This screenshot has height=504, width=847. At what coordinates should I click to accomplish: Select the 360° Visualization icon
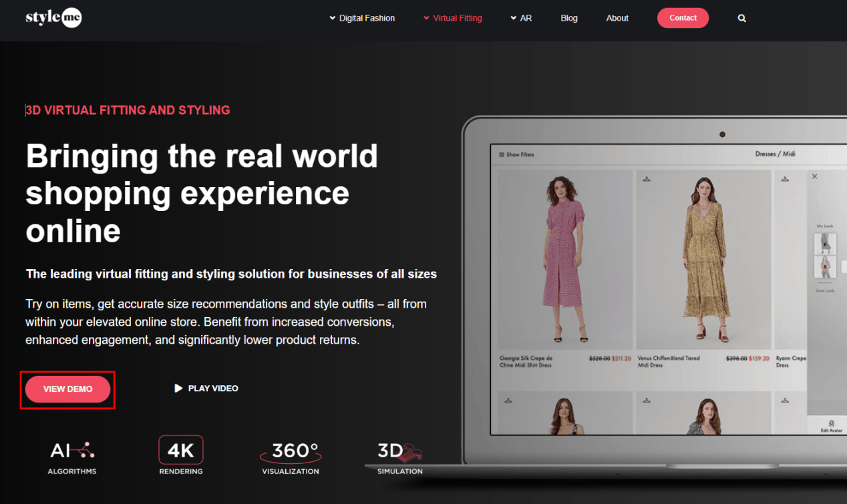tap(291, 452)
